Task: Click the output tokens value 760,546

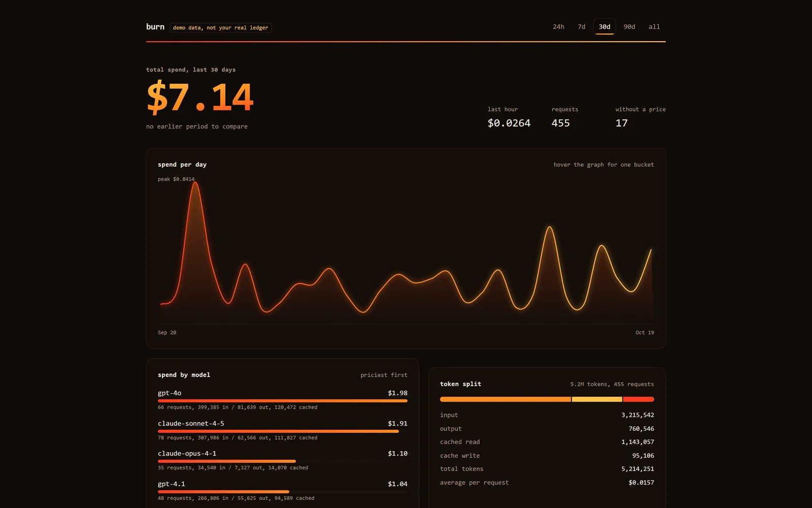Action: click(641, 429)
